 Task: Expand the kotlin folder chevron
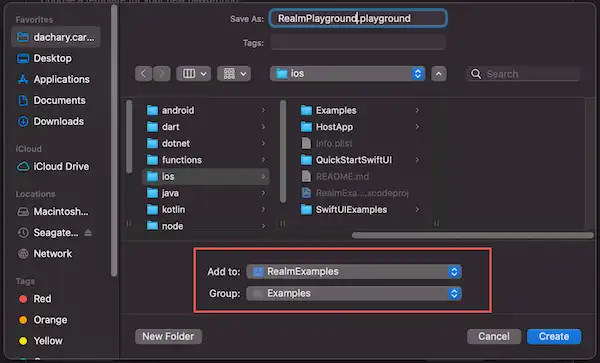(x=263, y=210)
